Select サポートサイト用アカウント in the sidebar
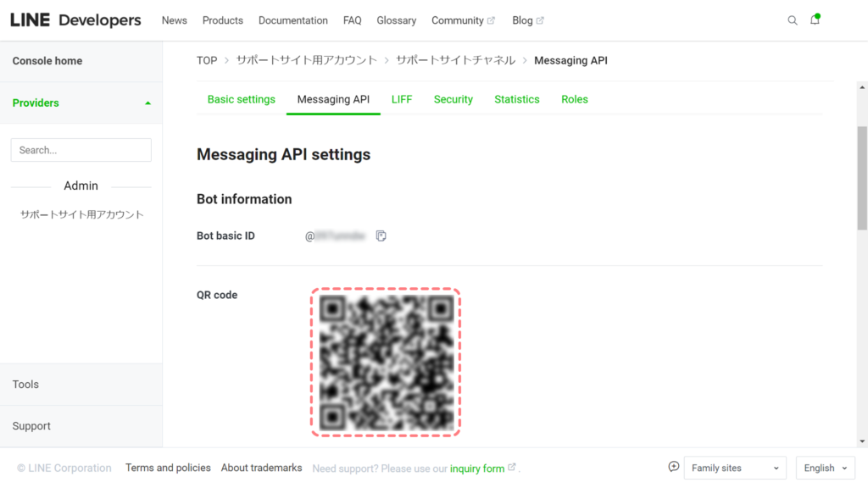 (82, 214)
